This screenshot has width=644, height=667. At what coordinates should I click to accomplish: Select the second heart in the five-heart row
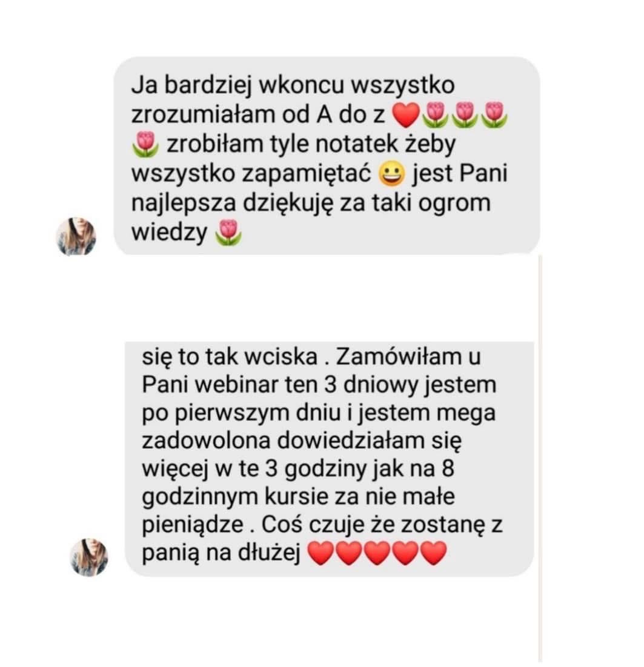coord(349,553)
